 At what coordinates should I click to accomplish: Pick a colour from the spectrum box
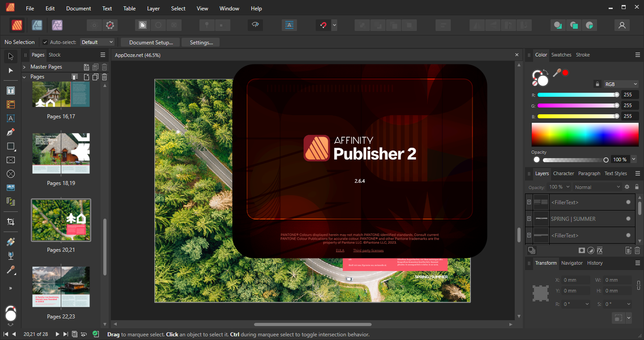tap(585, 134)
